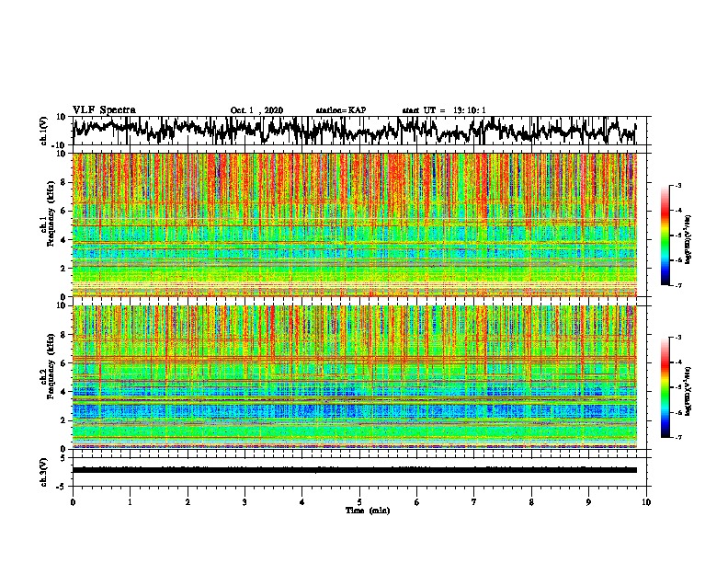Click the ch.2 frequency tick label '4'

coord(64,392)
